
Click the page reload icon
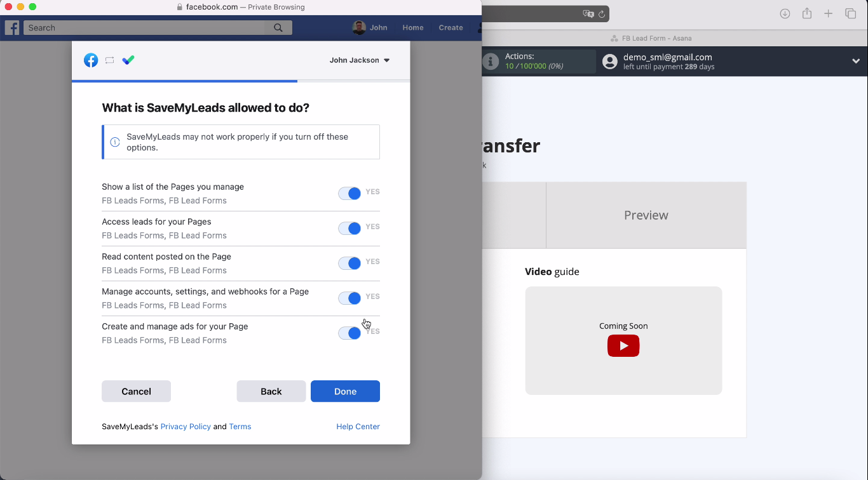point(601,14)
